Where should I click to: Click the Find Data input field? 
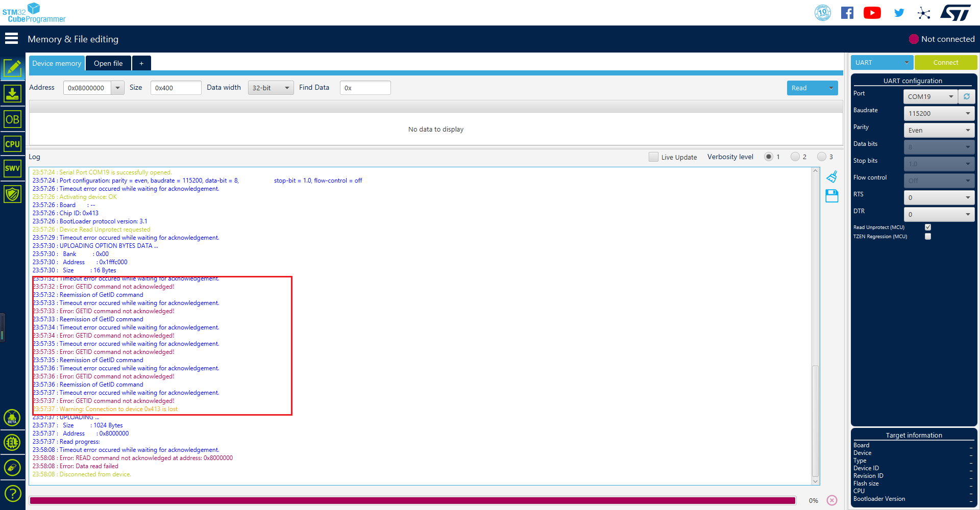[365, 88]
